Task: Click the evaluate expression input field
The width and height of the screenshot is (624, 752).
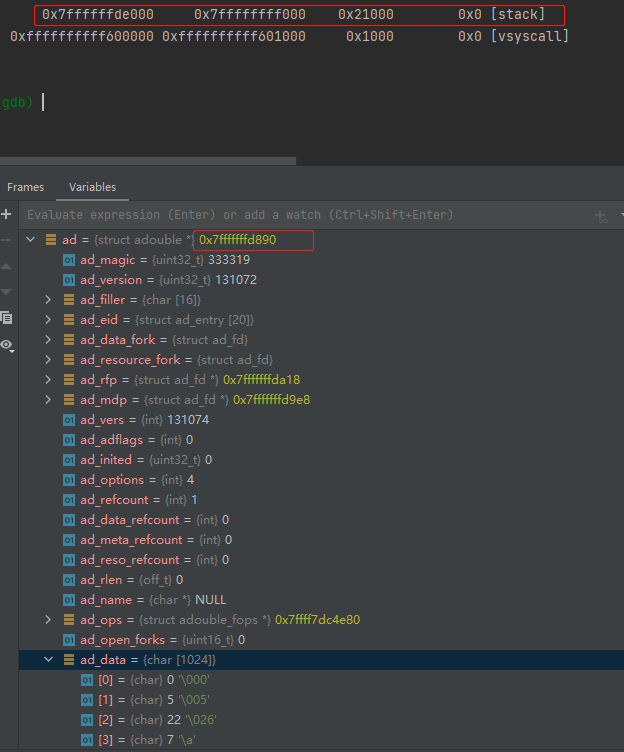Action: (x=302, y=215)
